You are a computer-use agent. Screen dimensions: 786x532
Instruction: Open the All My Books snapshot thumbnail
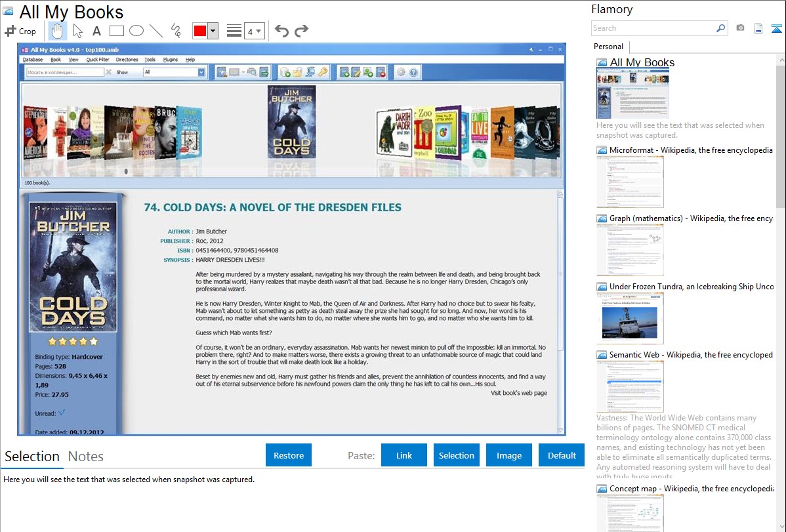[632, 94]
